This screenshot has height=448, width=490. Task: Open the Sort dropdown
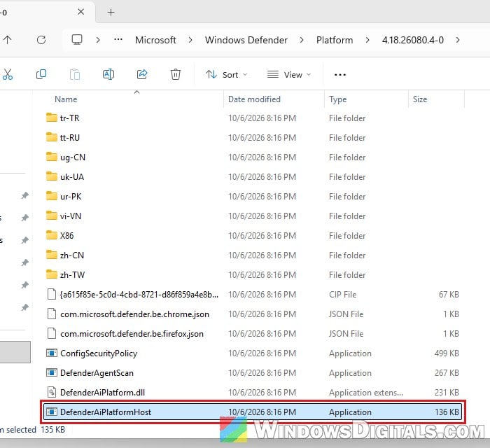(x=227, y=75)
